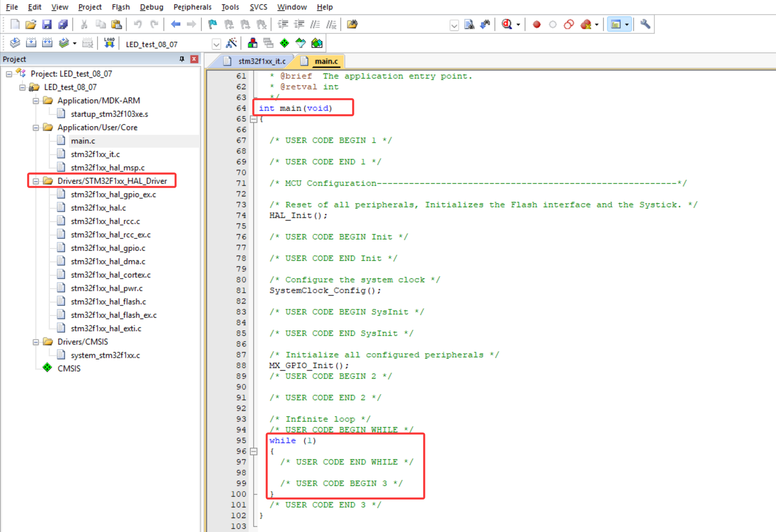Image resolution: width=776 pixels, height=532 pixels.
Task: Click the Find document-search icon
Action: pos(469,25)
